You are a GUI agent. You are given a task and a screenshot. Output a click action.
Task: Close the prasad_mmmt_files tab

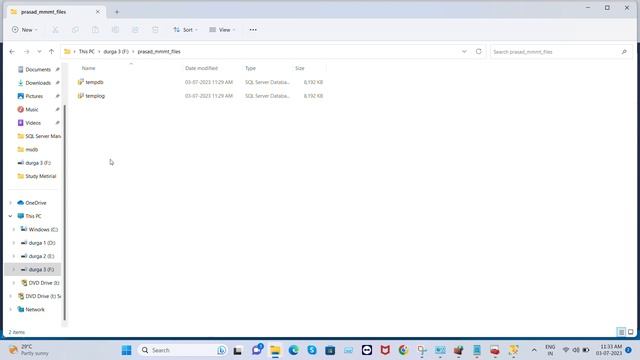[98, 12]
